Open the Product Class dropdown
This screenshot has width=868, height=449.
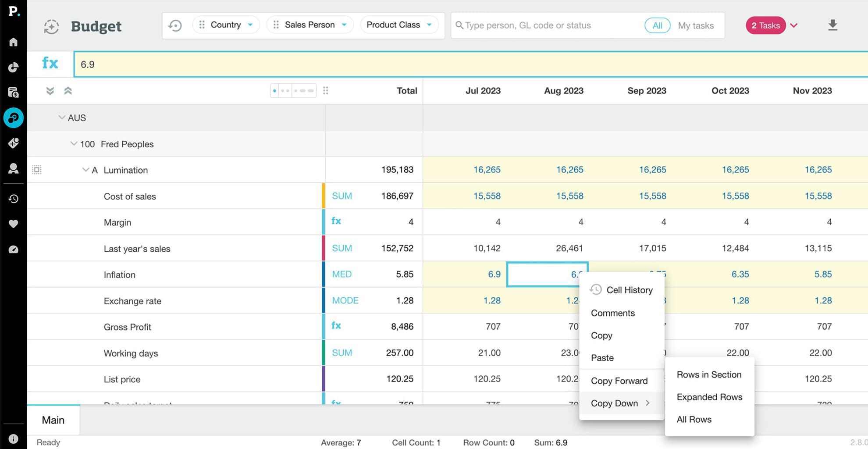click(399, 25)
